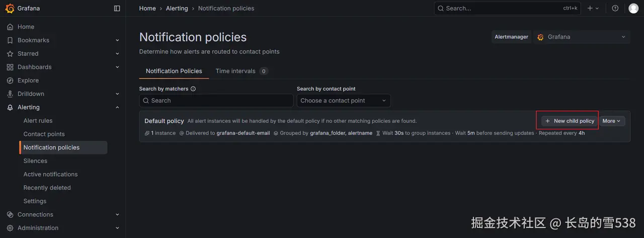Open the Choose a contact point dropdown
This screenshot has height=238, width=644.
coord(343,101)
